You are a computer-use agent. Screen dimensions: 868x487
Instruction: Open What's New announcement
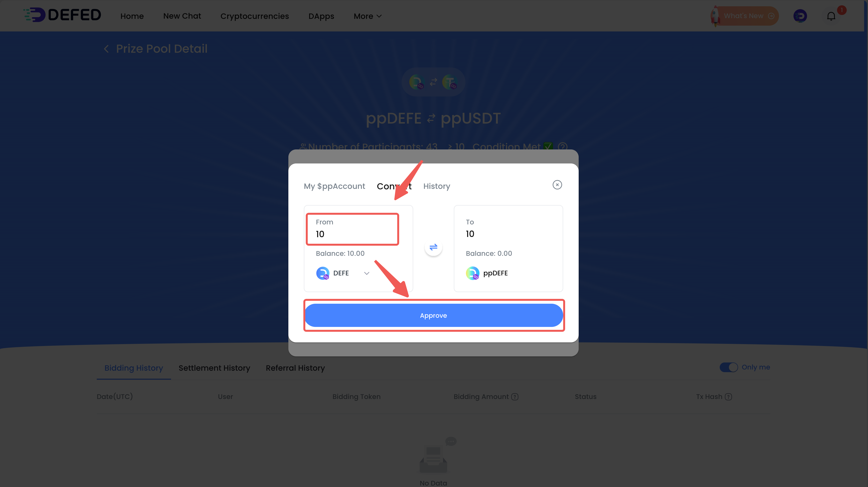pyautogui.click(x=744, y=16)
